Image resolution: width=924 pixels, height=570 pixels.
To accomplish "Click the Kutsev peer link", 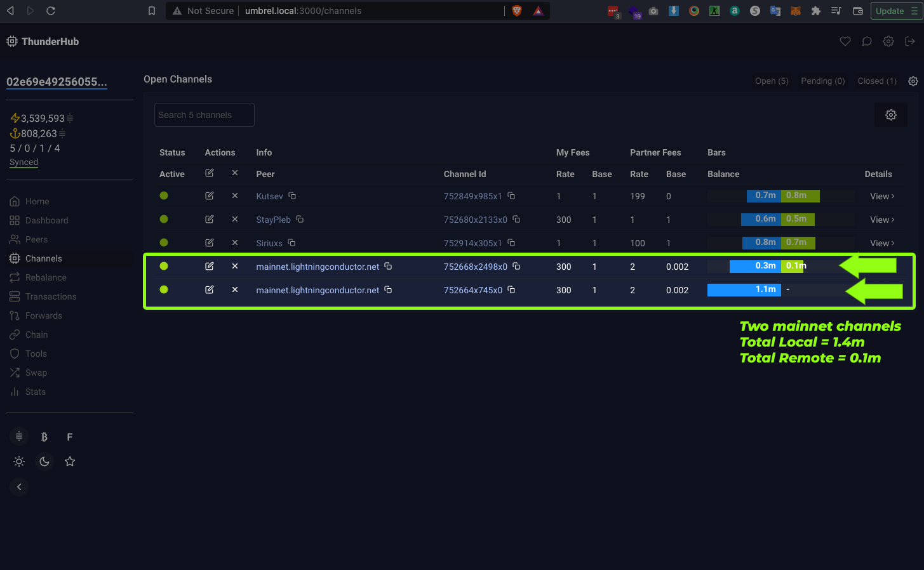I will pos(269,196).
